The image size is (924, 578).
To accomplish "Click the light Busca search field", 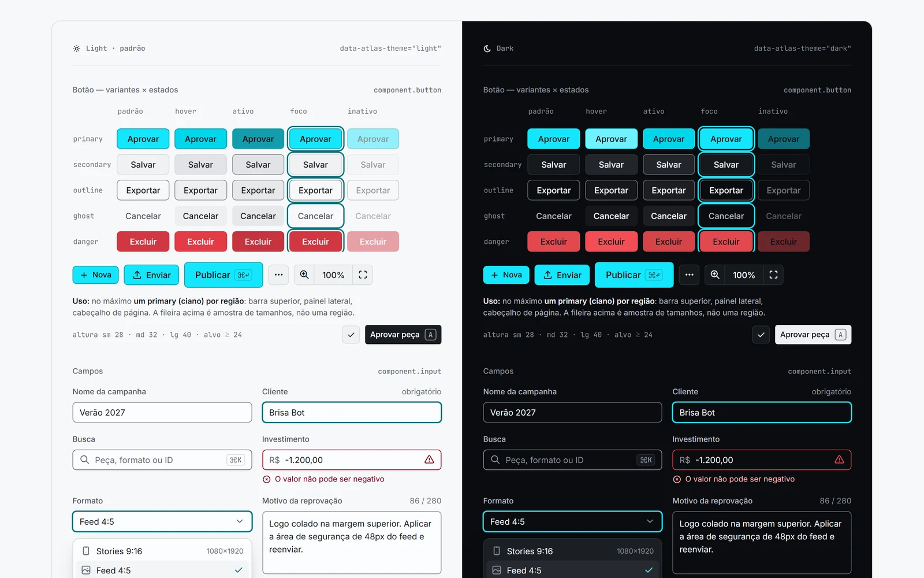I will (162, 460).
